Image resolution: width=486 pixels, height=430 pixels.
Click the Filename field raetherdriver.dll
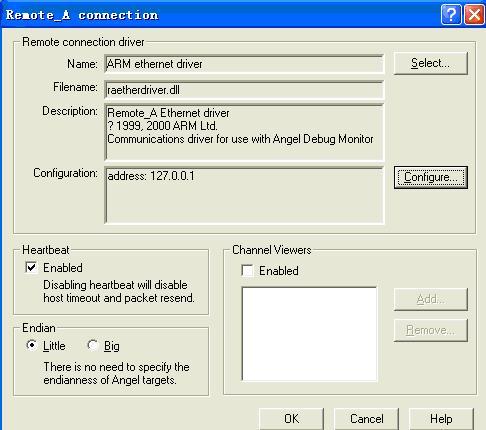[x=244, y=90]
